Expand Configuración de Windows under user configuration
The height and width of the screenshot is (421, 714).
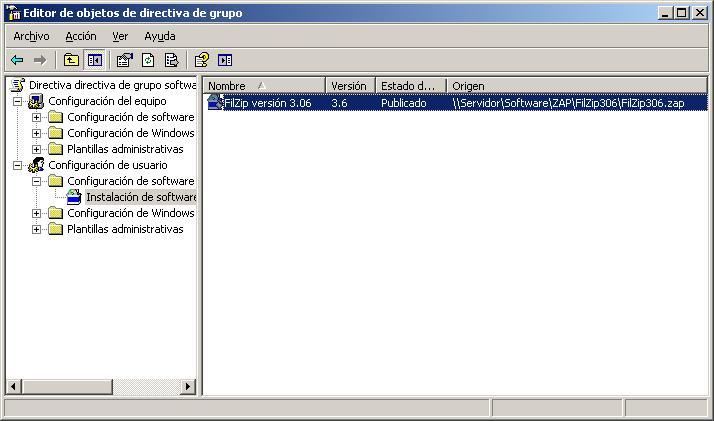coord(37,213)
